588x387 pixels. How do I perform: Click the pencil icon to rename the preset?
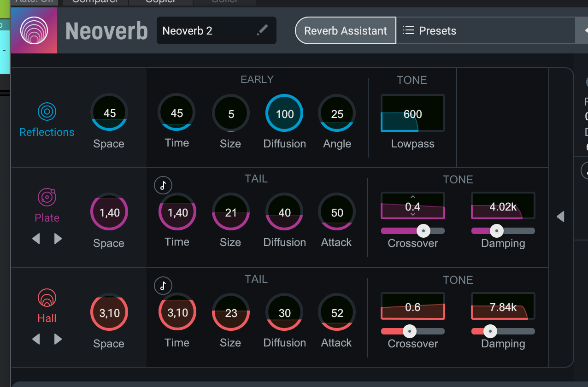click(x=262, y=30)
